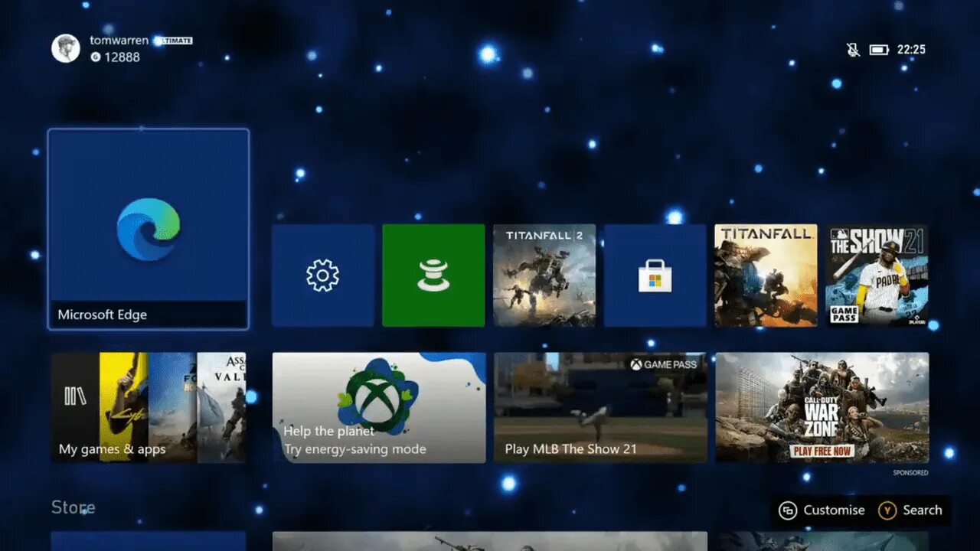Open the Titanfall 2 game tile
980x551 pixels.
544,275
